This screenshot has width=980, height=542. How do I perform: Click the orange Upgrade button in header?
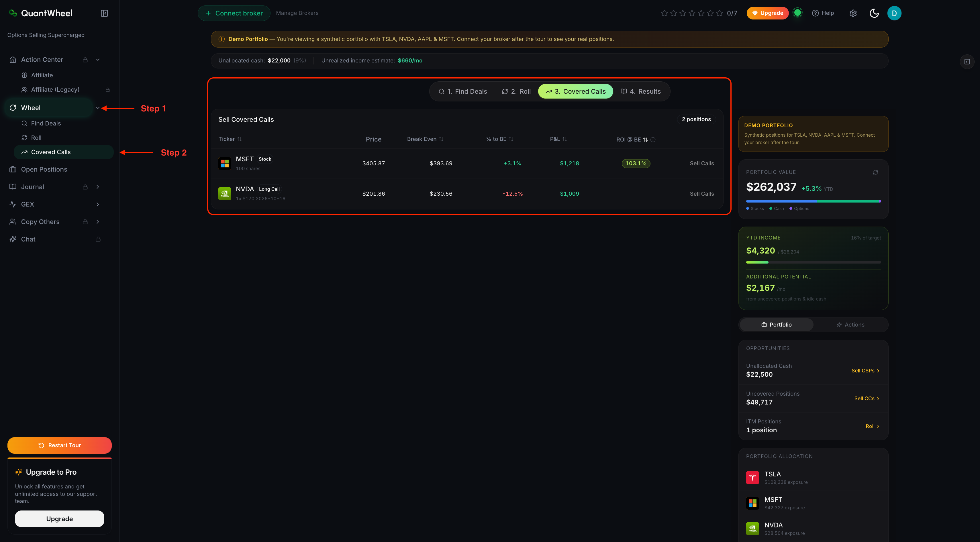pyautogui.click(x=767, y=13)
